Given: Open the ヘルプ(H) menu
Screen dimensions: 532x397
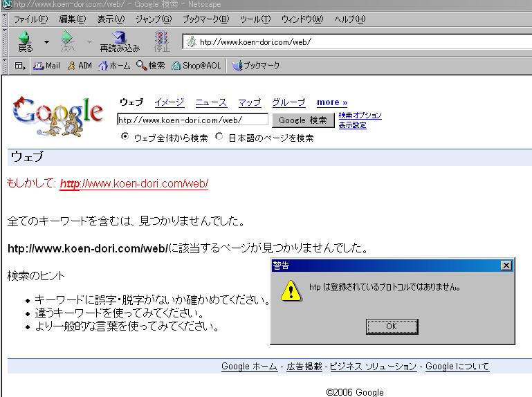Looking at the screenshot, I should coord(350,19).
